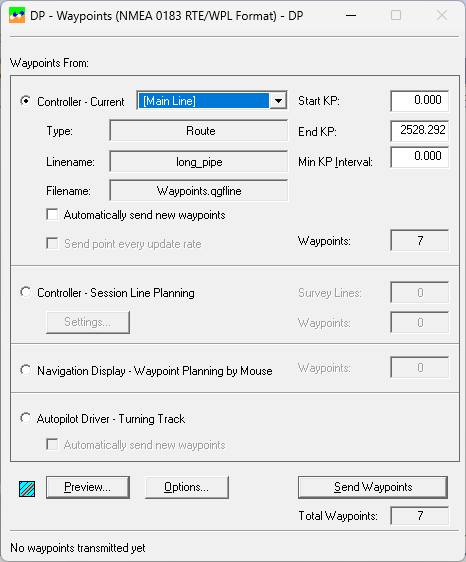Open the Preview window

88,487
